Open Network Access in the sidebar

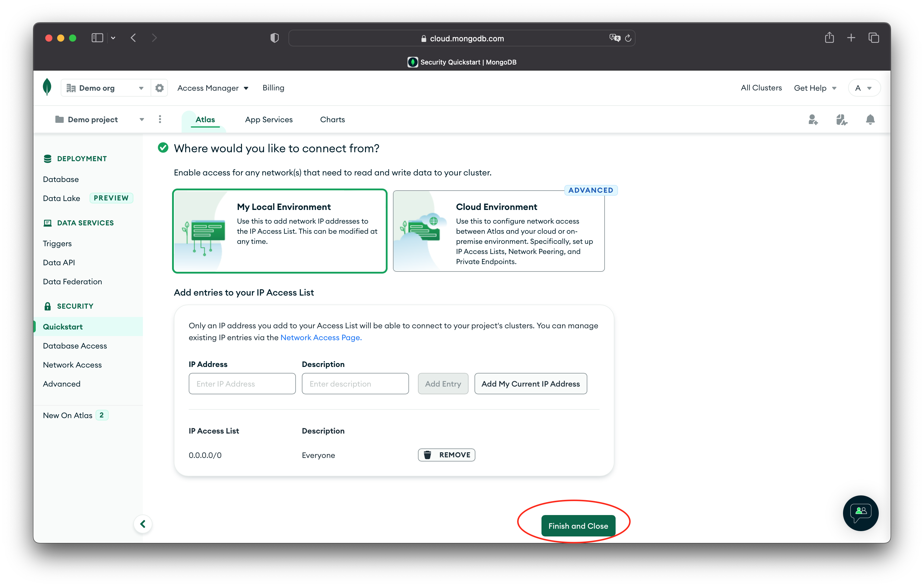(x=72, y=365)
